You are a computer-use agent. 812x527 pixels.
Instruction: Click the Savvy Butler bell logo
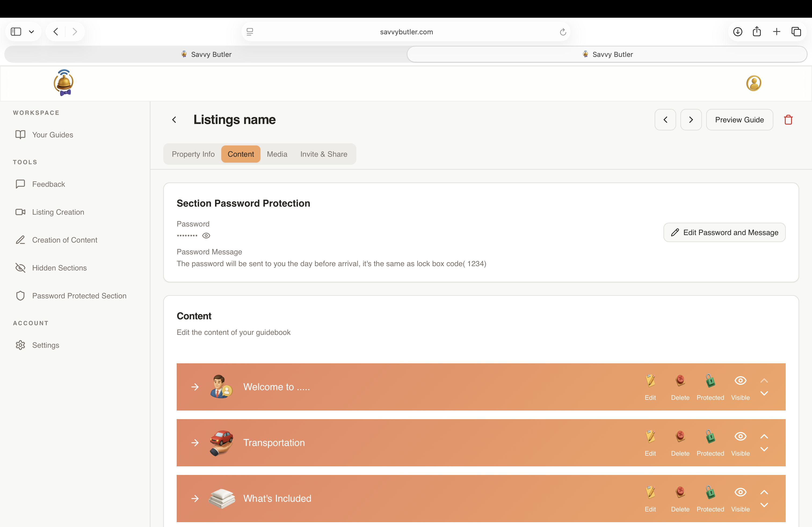pos(64,83)
